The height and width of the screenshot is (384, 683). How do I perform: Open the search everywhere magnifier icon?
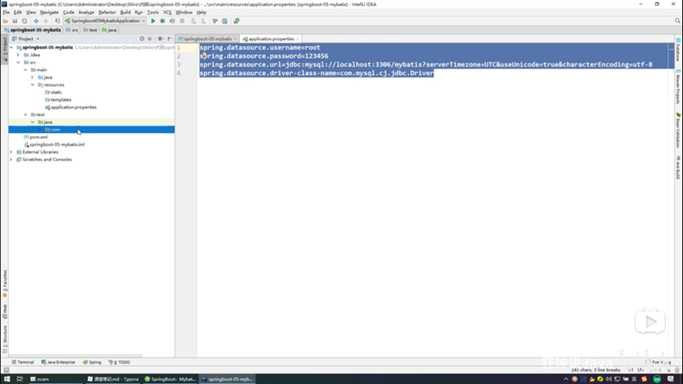677,21
